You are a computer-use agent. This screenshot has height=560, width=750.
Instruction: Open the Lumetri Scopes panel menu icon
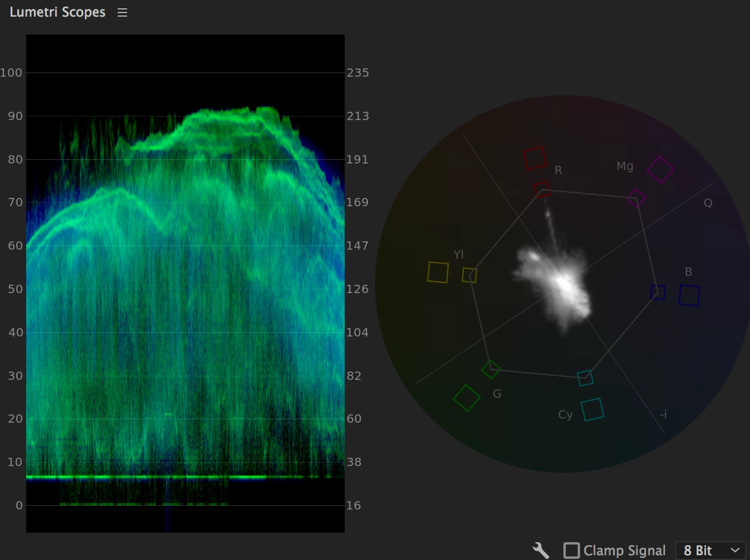coord(122,12)
